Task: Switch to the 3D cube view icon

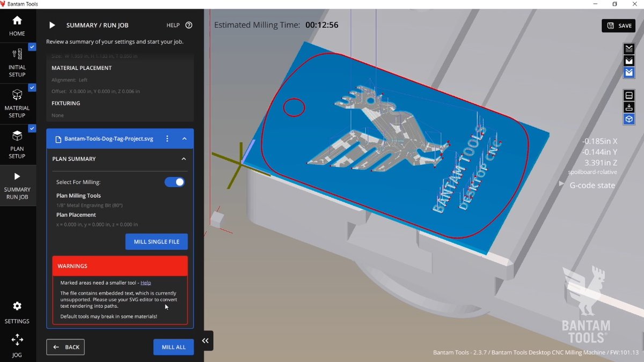Action: coord(629,119)
